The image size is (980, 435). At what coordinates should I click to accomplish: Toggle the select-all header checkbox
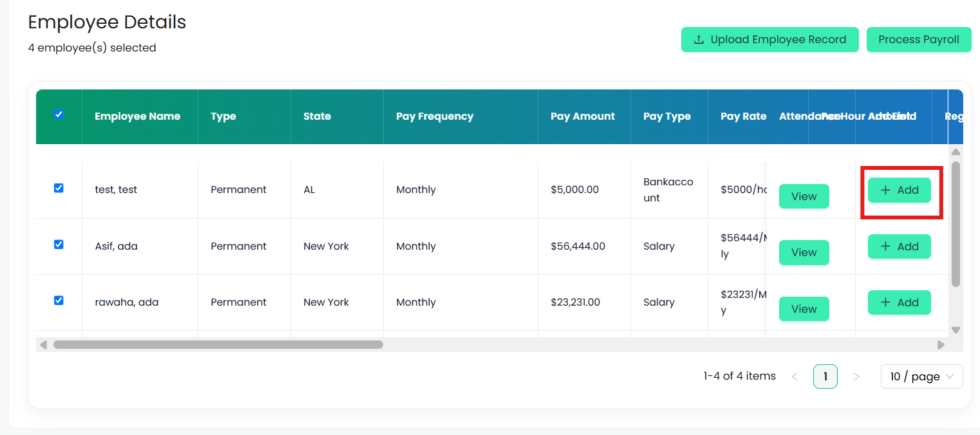(59, 115)
